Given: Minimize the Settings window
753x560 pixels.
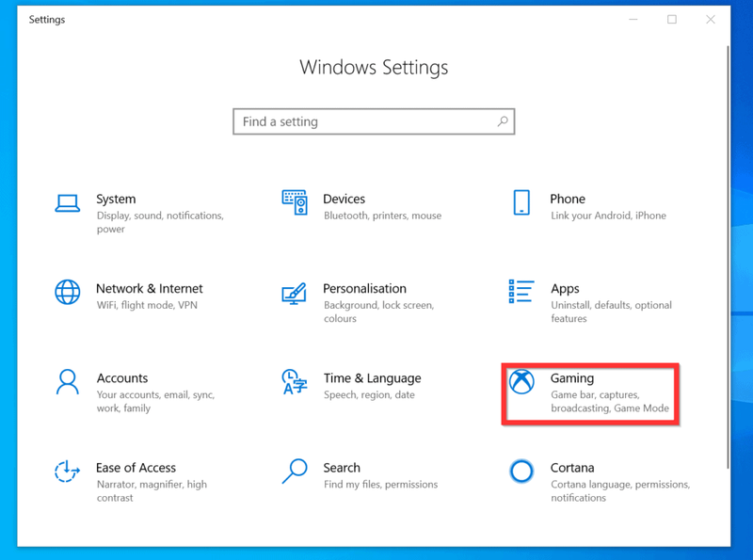Looking at the screenshot, I should point(633,19).
